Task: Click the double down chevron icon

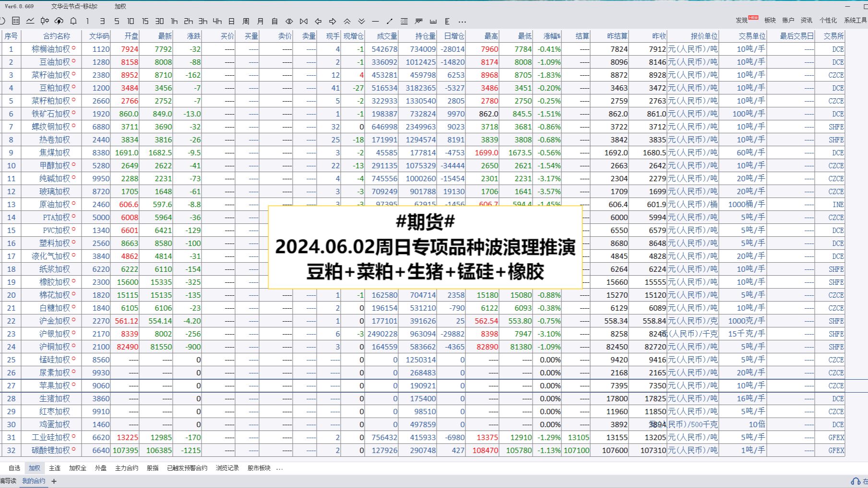Action: pos(361,21)
